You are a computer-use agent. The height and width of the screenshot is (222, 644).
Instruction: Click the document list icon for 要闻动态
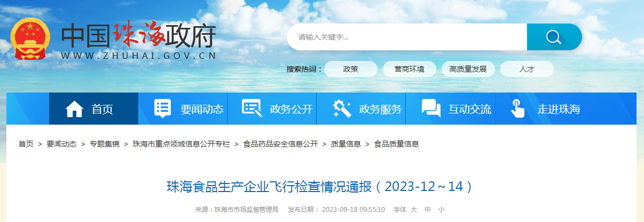pyautogui.click(x=162, y=109)
